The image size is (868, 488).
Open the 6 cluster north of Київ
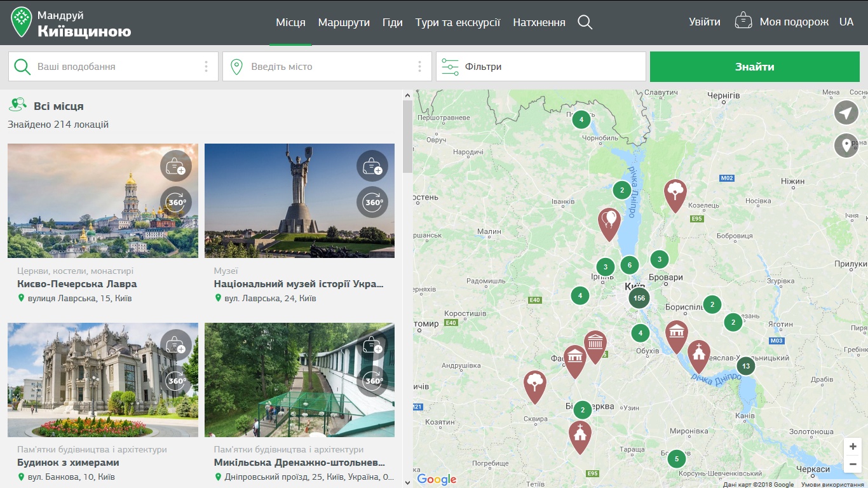(629, 265)
